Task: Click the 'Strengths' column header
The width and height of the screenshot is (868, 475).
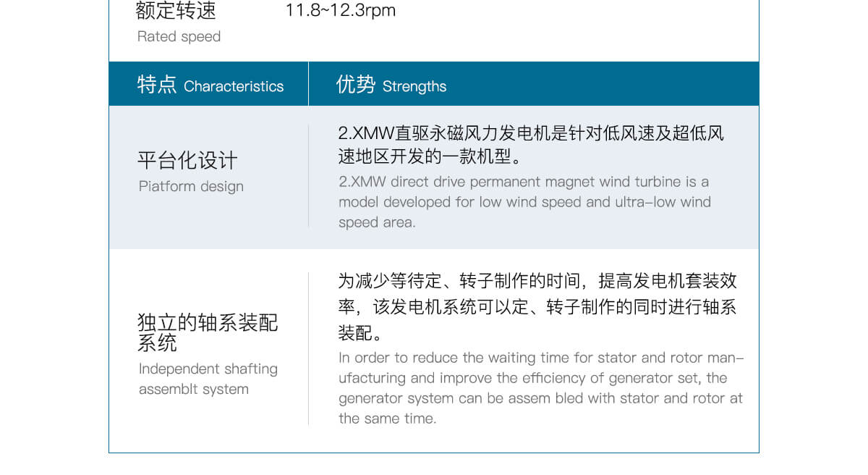Action: pyautogui.click(x=414, y=86)
